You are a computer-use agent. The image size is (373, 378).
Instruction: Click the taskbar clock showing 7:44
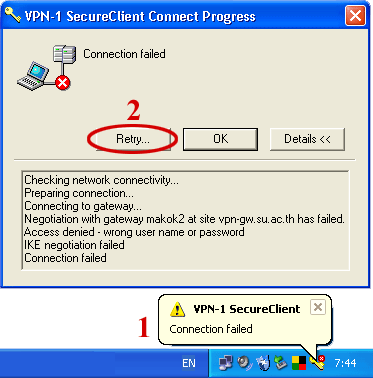tap(346, 363)
